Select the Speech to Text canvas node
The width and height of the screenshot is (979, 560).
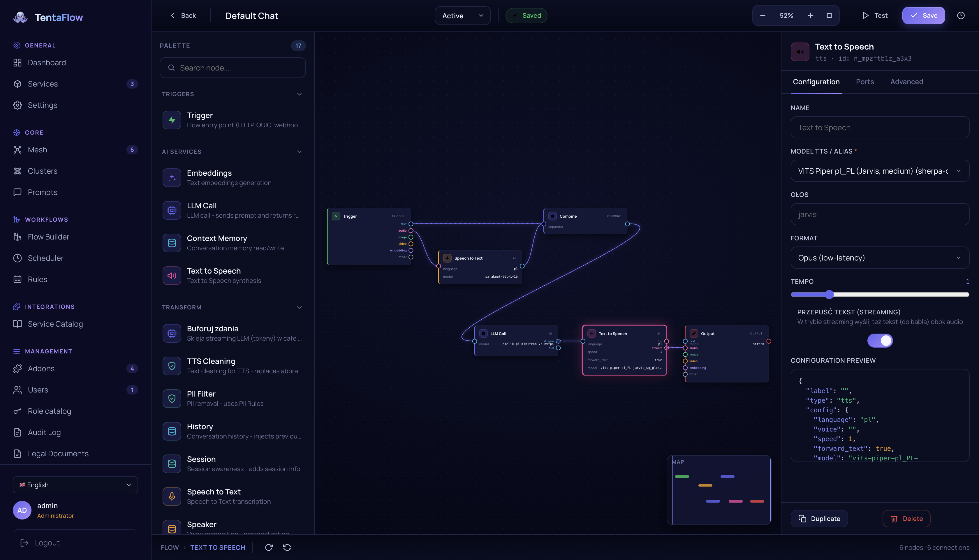tap(480, 267)
